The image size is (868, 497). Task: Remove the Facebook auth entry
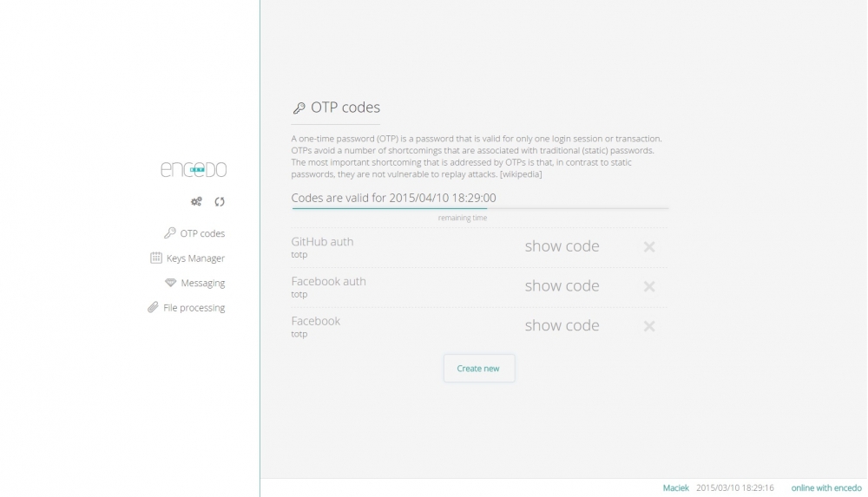[x=649, y=287]
